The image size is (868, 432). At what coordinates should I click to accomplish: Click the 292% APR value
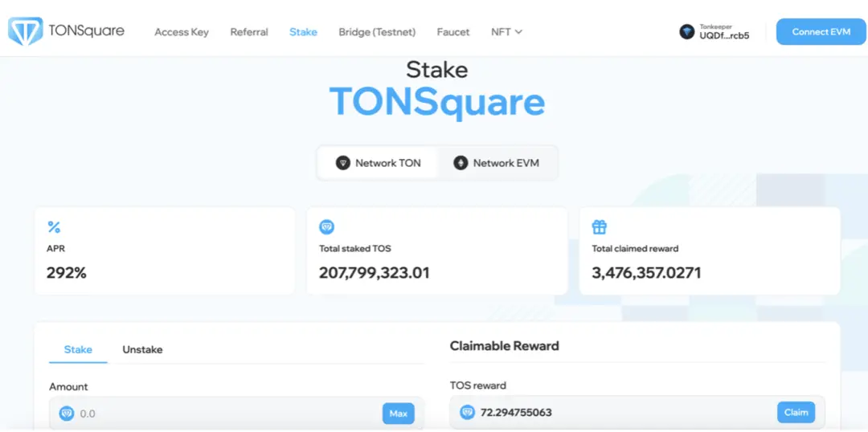[x=67, y=273]
